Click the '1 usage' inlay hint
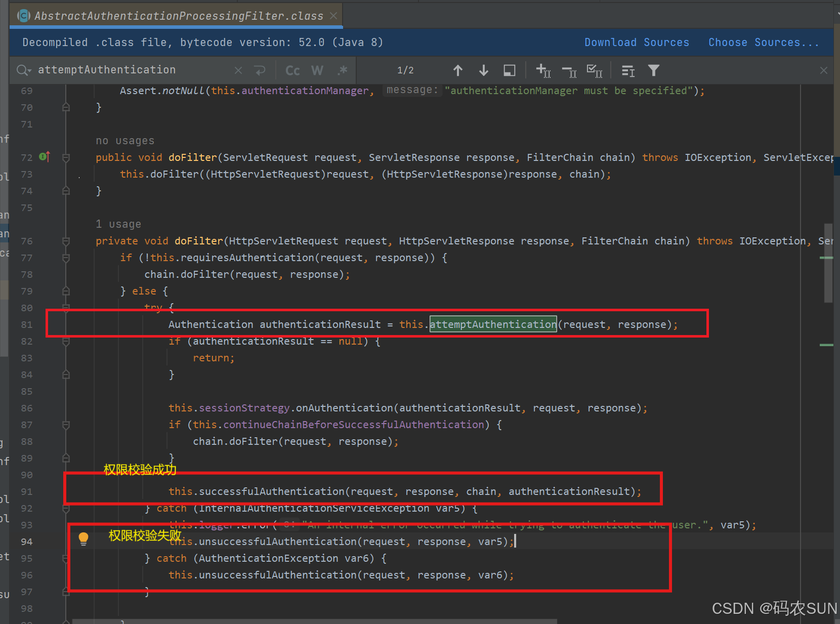Image resolution: width=840 pixels, height=624 pixels. tap(118, 224)
